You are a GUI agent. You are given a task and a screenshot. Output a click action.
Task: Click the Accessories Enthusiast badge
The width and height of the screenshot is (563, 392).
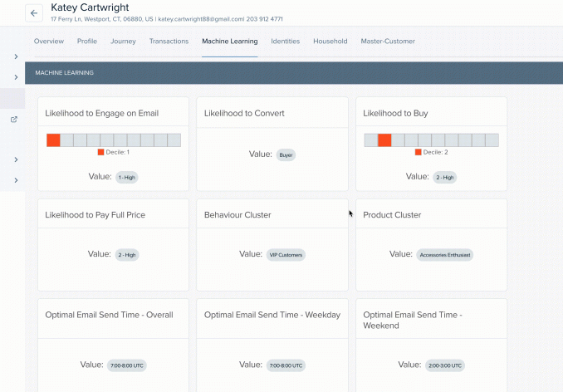coord(445,255)
